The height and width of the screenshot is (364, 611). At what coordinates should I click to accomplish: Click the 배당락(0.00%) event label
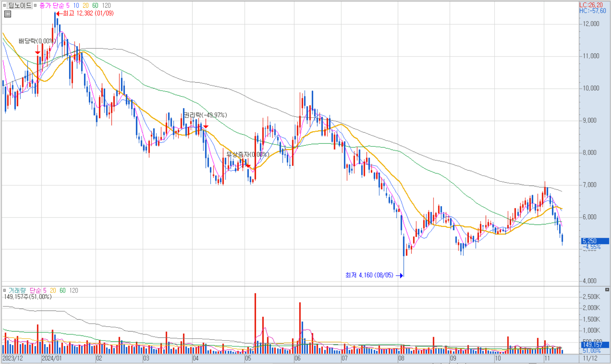[x=37, y=42]
